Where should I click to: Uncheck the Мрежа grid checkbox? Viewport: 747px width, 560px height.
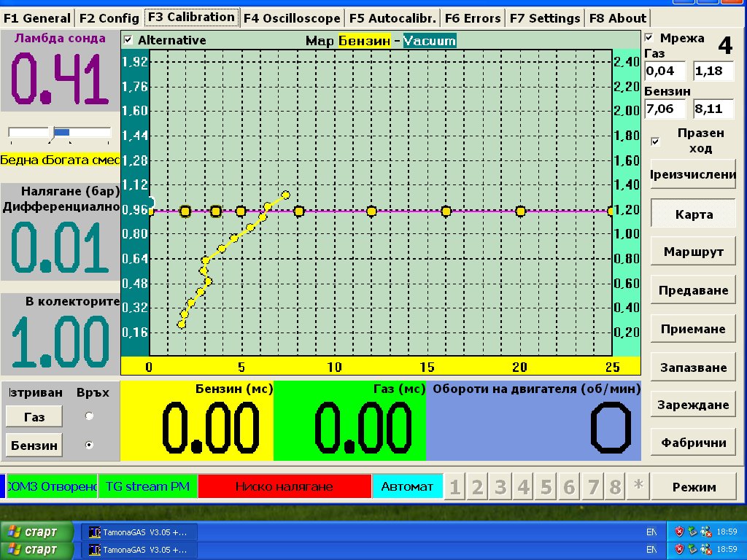(650, 38)
